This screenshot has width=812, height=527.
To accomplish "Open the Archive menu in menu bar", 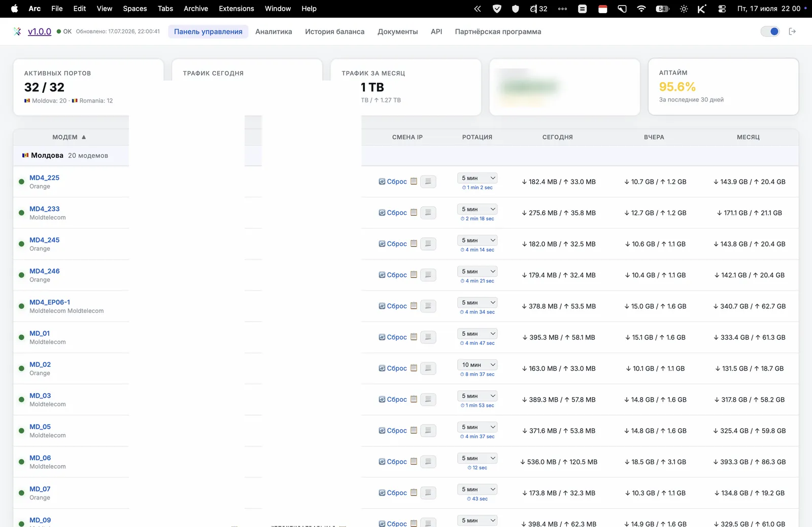I will [196, 9].
